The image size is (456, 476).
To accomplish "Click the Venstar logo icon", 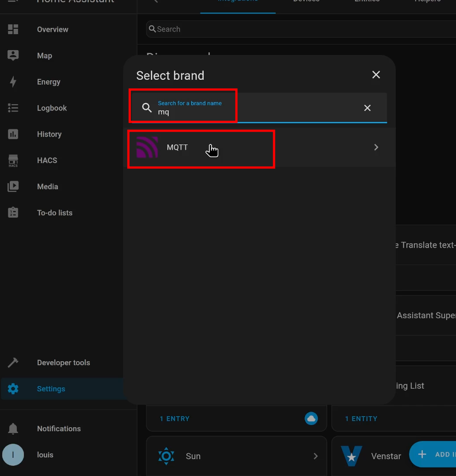I will [x=352, y=456].
